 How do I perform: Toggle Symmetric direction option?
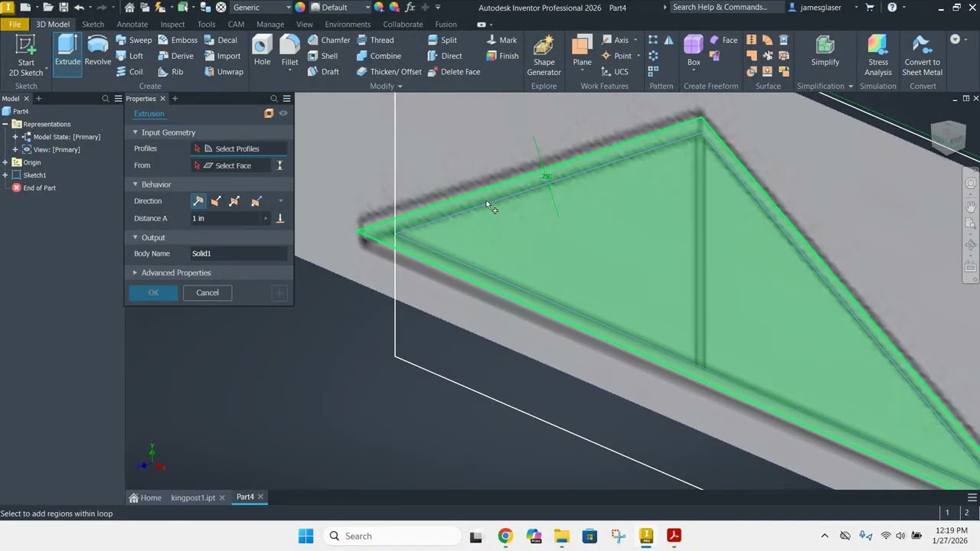pyautogui.click(x=234, y=201)
